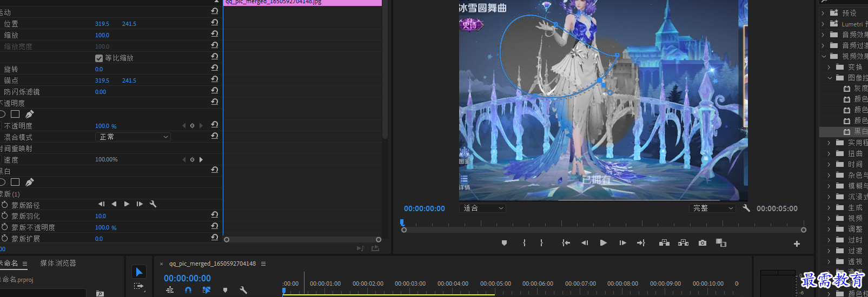Create a rectangle mask under 不透明度

pyautogui.click(x=15, y=114)
